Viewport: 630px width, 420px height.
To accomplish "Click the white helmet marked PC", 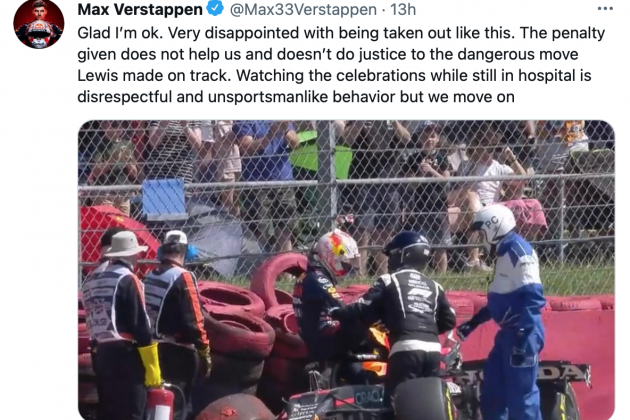I will (x=494, y=223).
